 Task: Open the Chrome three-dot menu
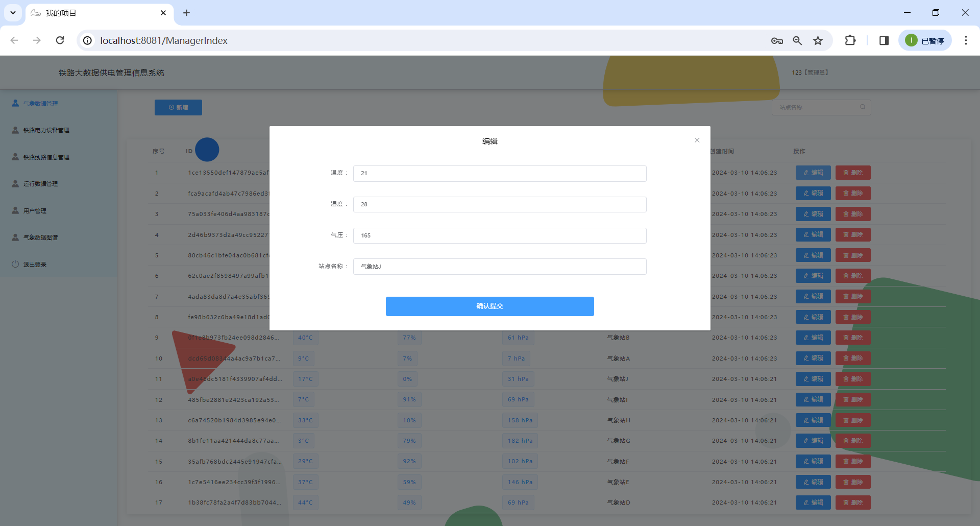coord(966,40)
